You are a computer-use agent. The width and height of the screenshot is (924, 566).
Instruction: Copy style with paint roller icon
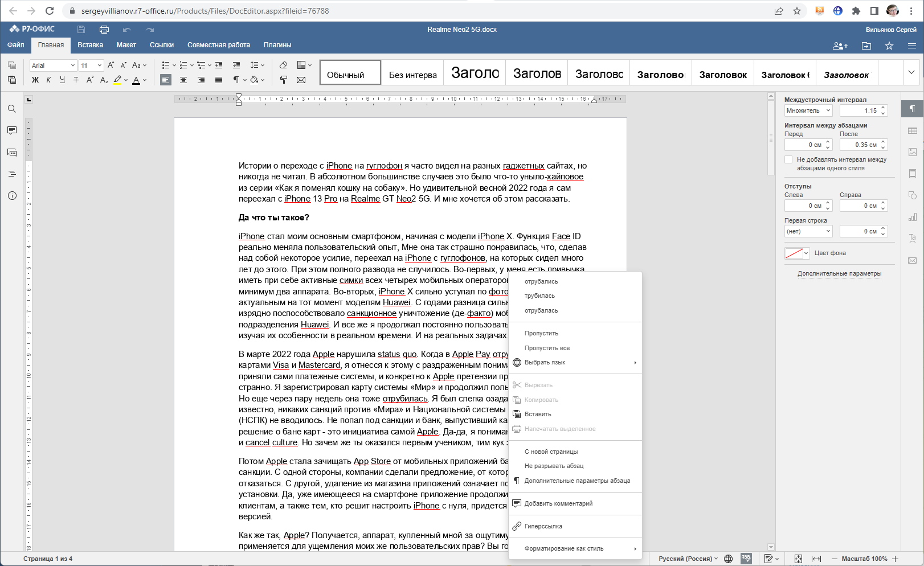[284, 80]
